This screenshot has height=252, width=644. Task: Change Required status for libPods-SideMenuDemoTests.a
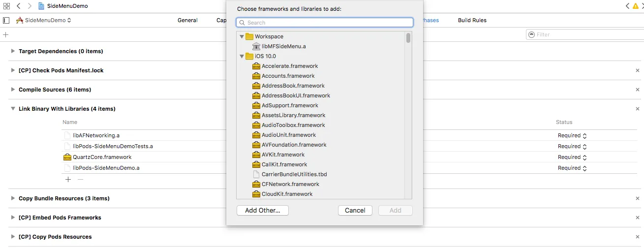coord(572,146)
